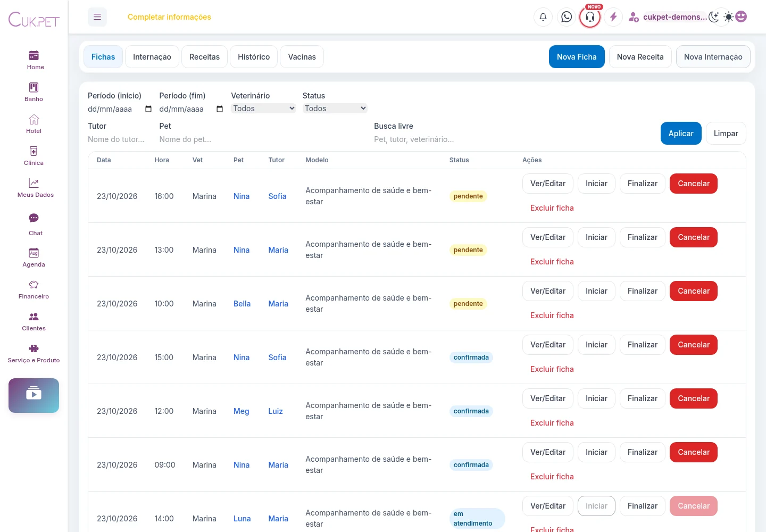Cancel the 16:00 Nina appointment
The image size is (766, 532).
coord(694,184)
